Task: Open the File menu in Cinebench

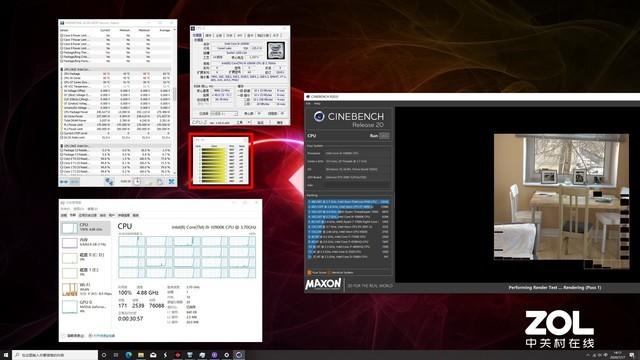Action: (x=309, y=103)
